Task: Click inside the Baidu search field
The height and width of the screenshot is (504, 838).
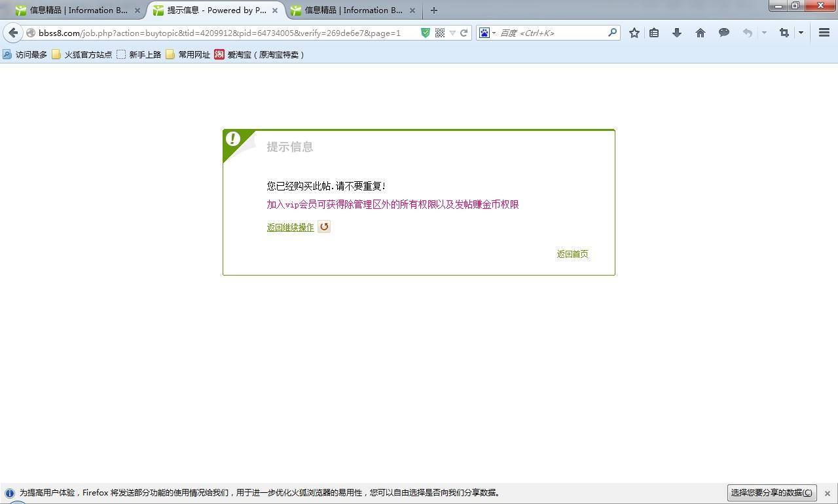Action: 553,33
